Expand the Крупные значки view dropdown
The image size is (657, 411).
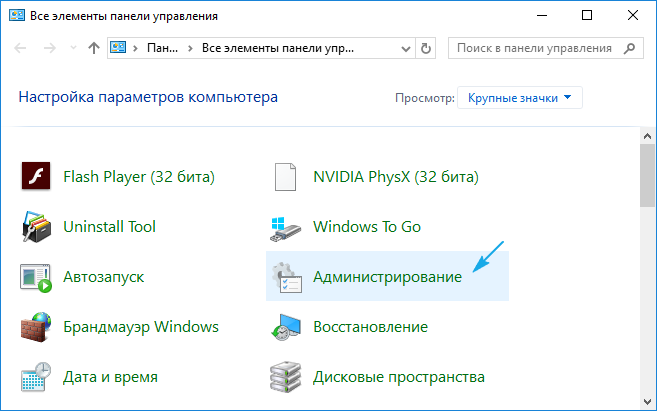519,97
